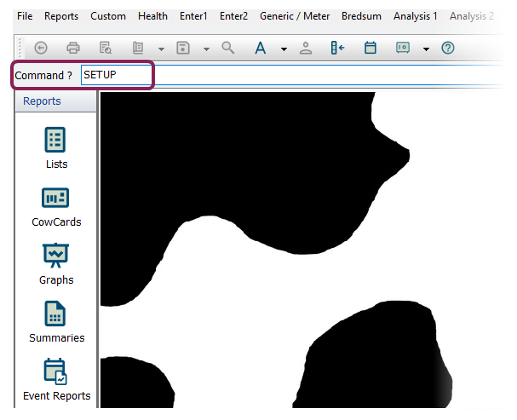Screen dimensions: 517x420
Task: Click the font letter A icon
Action: point(261,48)
